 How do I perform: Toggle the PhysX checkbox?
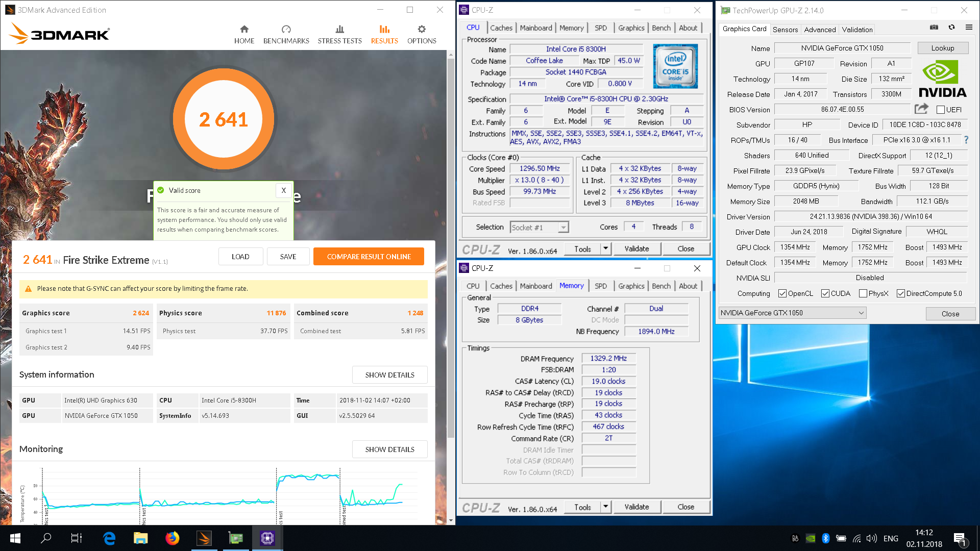click(x=863, y=293)
